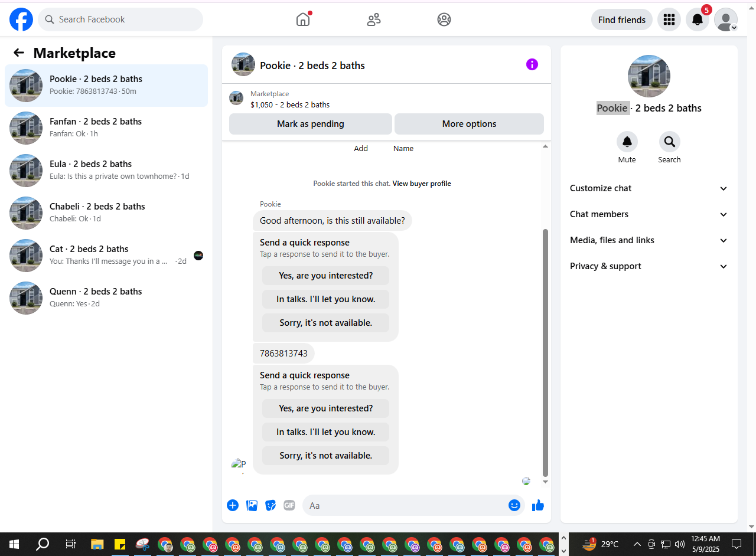The image size is (756, 556).
Task: Open Eula conversation in list
Action: [106, 171]
